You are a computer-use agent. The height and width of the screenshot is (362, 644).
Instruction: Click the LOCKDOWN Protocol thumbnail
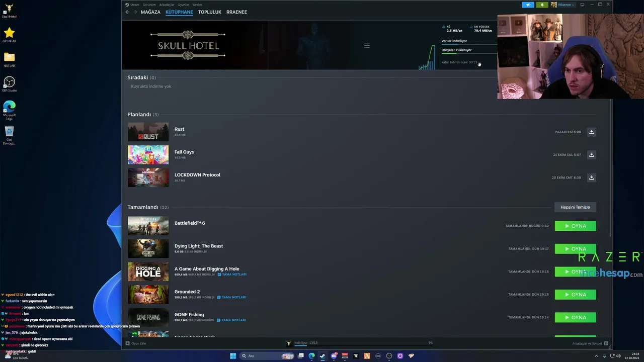[x=148, y=177]
